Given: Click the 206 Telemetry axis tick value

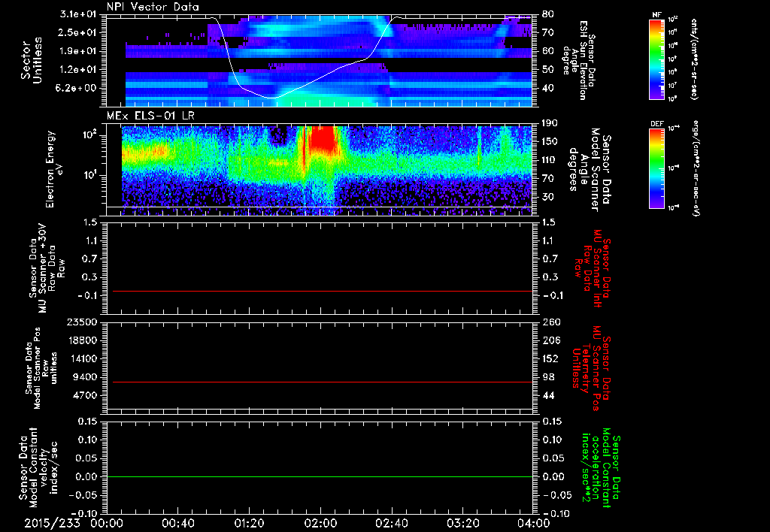Looking at the screenshot, I should click(550, 340).
